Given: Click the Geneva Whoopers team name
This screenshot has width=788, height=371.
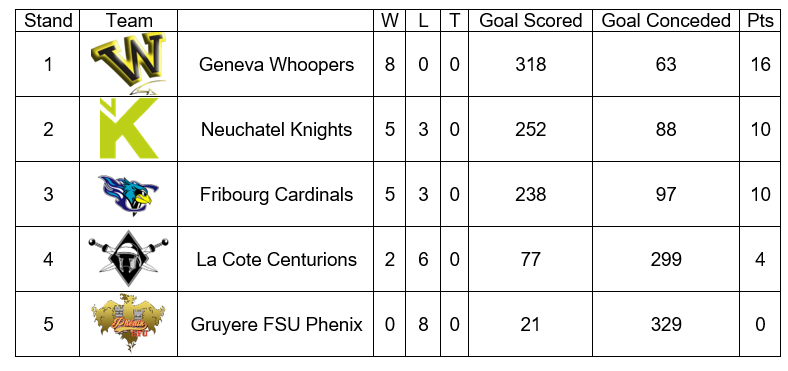Looking at the screenshot, I should point(276,64).
